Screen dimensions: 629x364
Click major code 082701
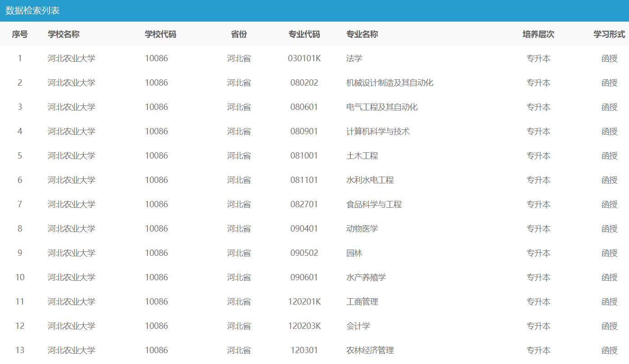point(304,205)
